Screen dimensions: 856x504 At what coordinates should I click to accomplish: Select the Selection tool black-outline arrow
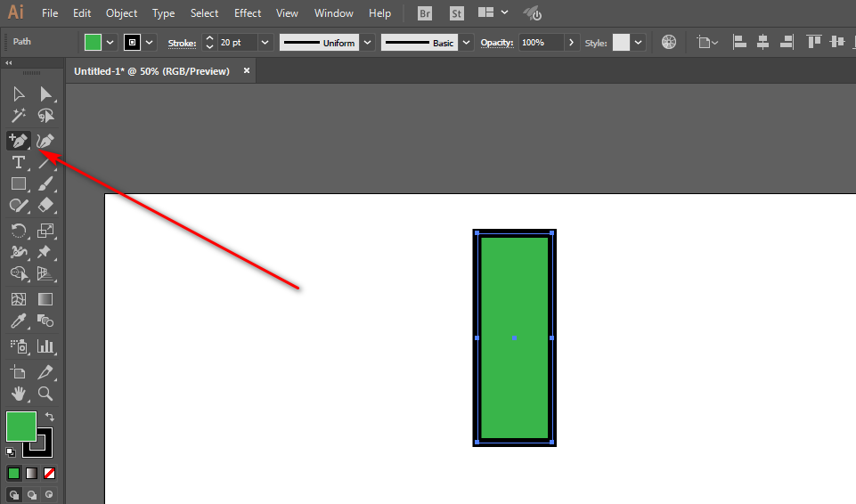[19, 94]
